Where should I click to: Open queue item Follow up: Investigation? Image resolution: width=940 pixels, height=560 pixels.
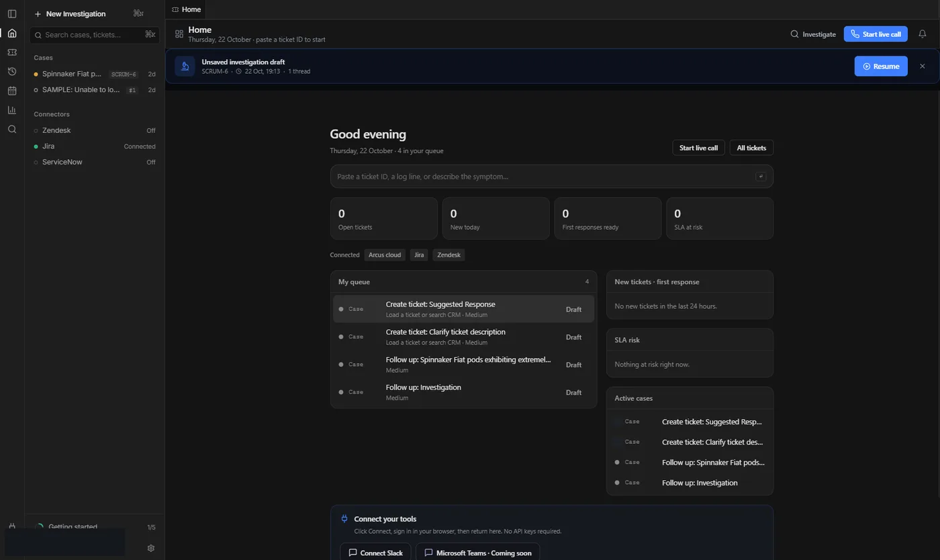click(463, 392)
